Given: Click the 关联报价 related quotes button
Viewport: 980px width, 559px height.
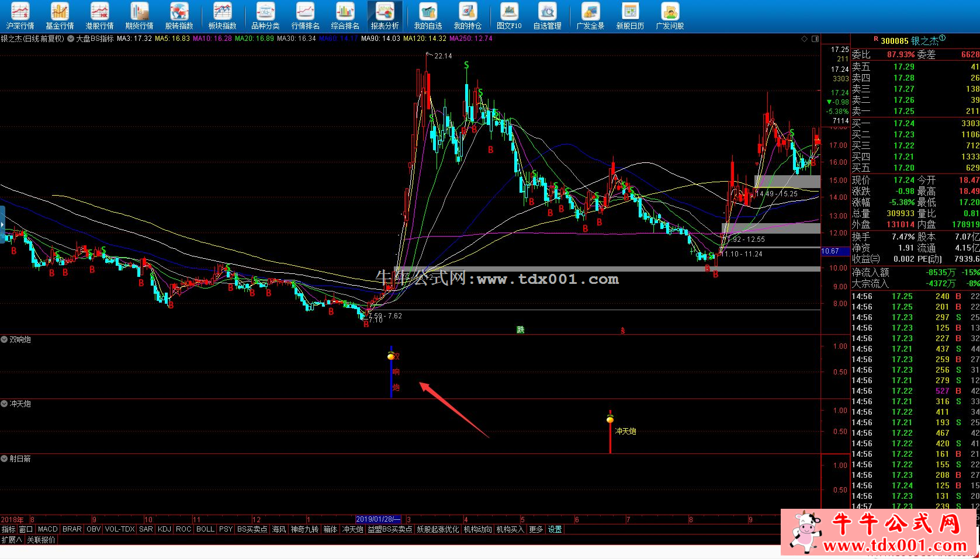Looking at the screenshot, I should (x=41, y=540).
